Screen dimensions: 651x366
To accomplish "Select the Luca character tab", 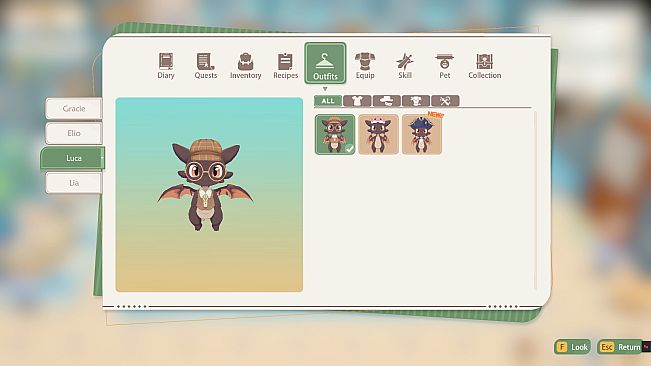I will tap(73, 158).
